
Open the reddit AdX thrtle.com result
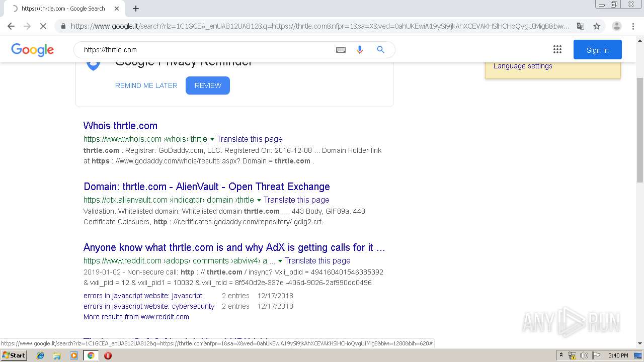234,247
